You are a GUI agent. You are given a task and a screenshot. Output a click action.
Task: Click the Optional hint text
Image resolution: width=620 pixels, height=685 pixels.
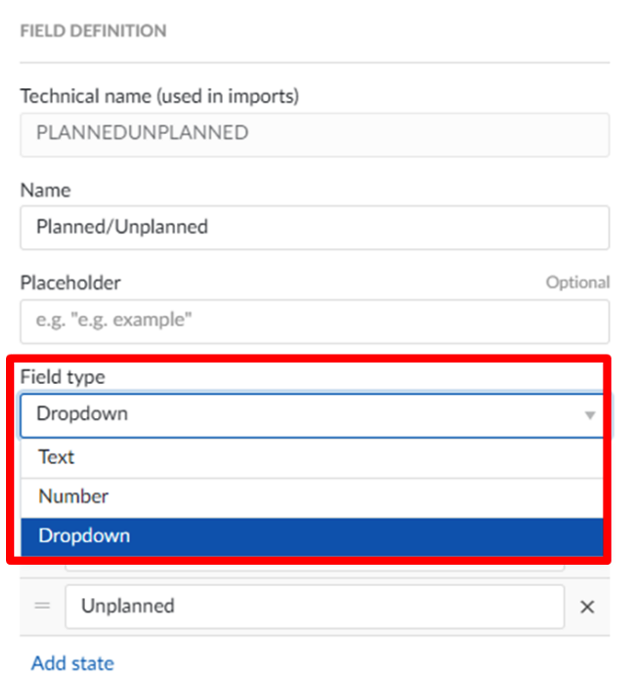click(577, 283)
